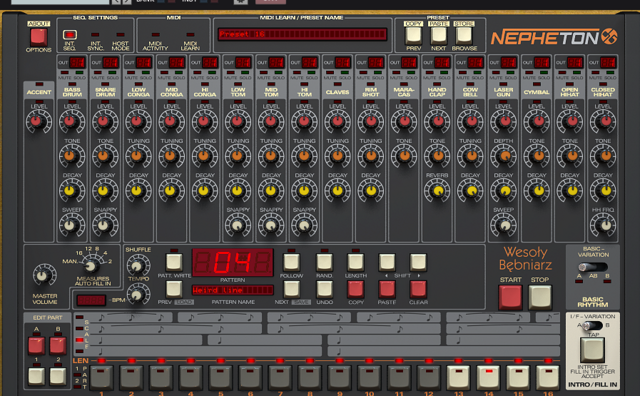
Task: Select the Bass Drum instrument label
Action: (x=72, y=92)
